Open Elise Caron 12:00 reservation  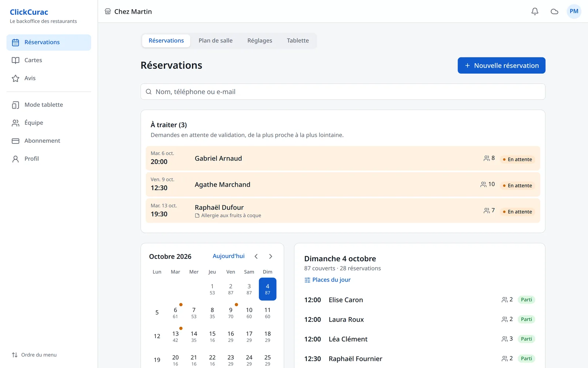point(419,300)
